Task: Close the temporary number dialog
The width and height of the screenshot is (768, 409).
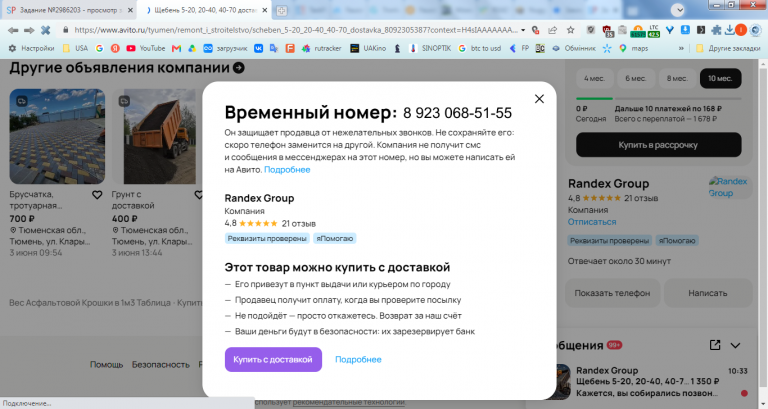Action: [539, 99]
